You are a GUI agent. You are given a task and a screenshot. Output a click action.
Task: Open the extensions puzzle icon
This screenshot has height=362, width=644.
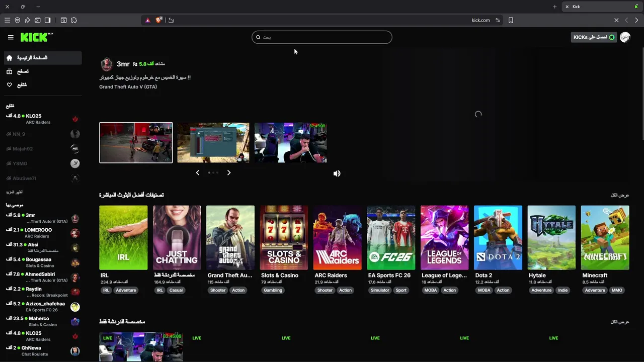(x=74, y=20)
